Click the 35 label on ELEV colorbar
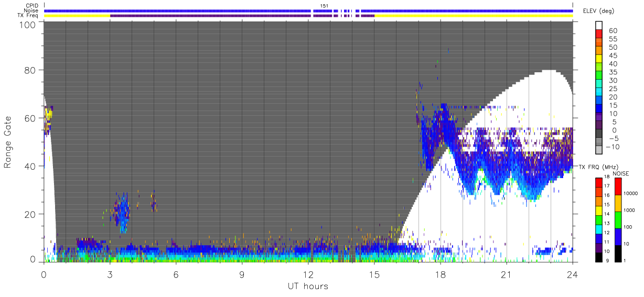The height and width of the screenshot is (297, 644). coord(612,72)
